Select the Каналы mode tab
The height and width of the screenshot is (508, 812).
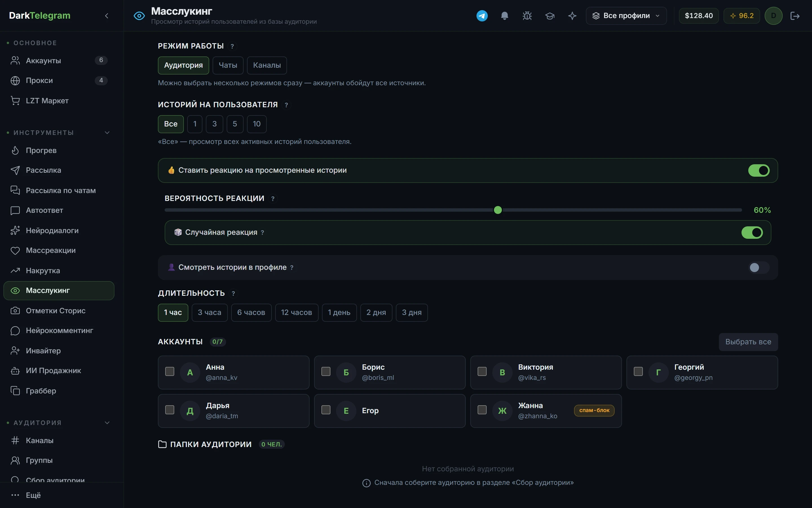pyautogui.click(x=267, y=65)
